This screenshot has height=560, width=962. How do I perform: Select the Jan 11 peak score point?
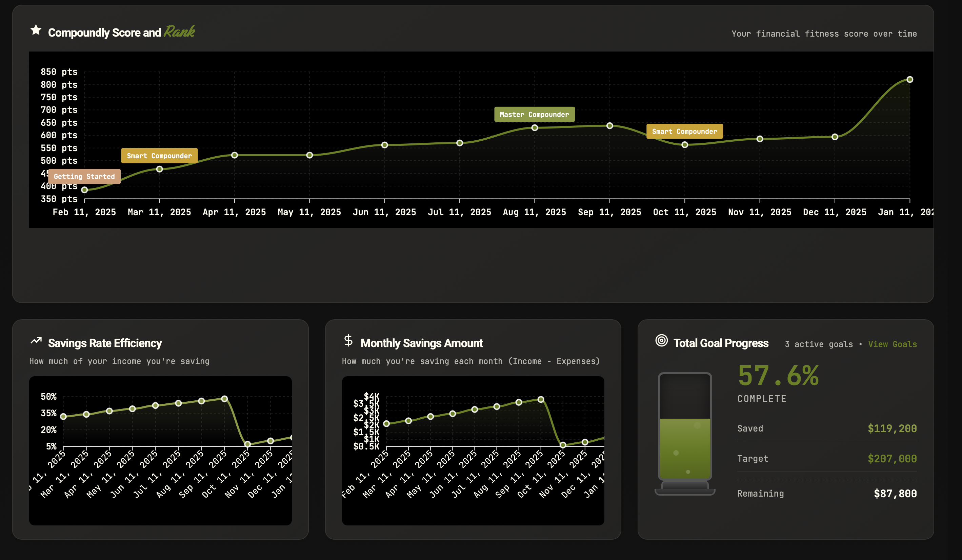tap(910, 79)
